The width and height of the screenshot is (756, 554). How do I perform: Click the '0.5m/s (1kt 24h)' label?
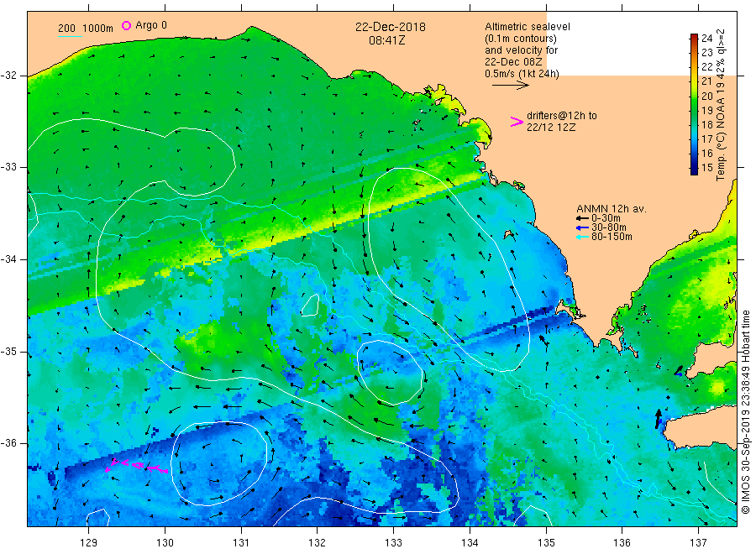point(522,74)
